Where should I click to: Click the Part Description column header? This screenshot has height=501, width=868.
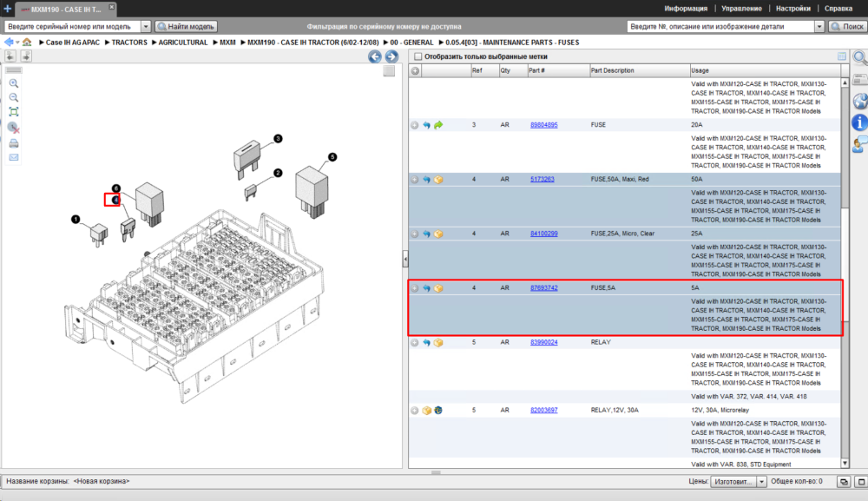pyautogui.click(x=640, y=71)
